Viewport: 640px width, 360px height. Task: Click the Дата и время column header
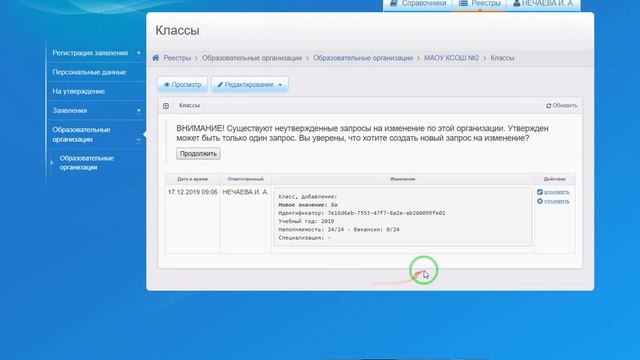(193, 179)
